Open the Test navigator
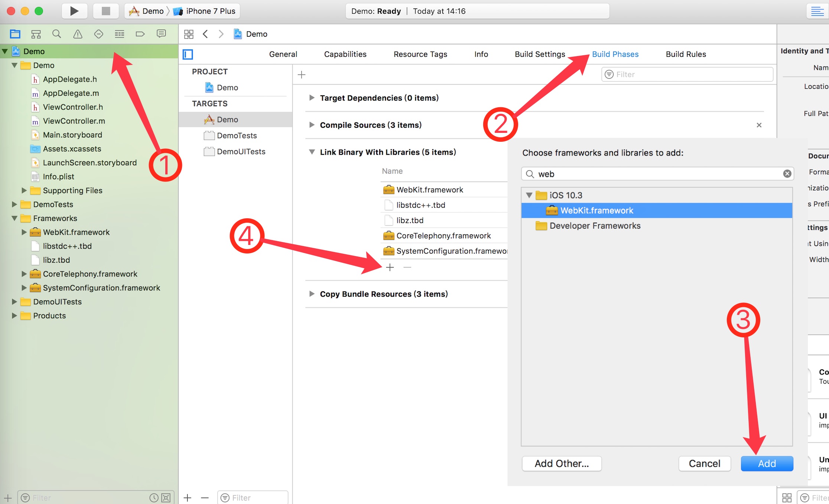 click(98, 34)
